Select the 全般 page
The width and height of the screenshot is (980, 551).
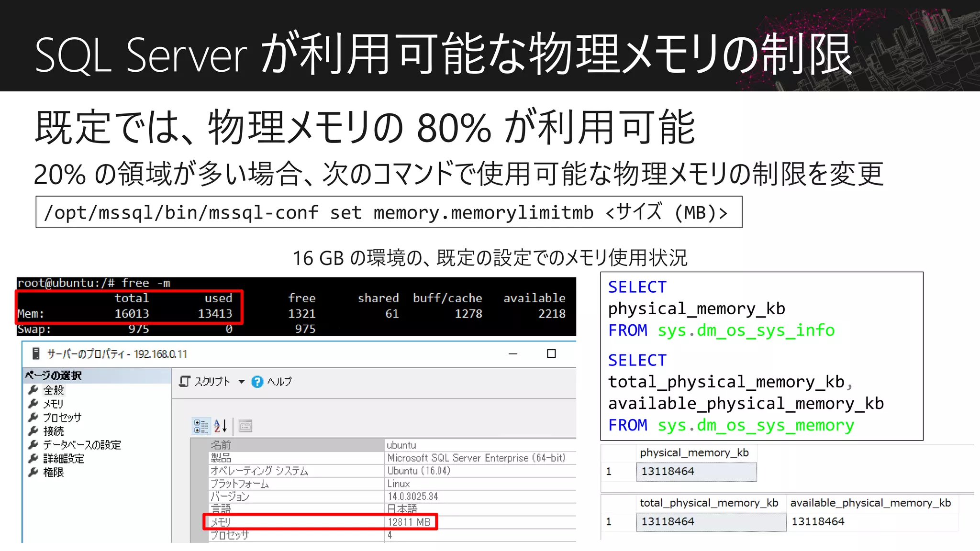54,390
